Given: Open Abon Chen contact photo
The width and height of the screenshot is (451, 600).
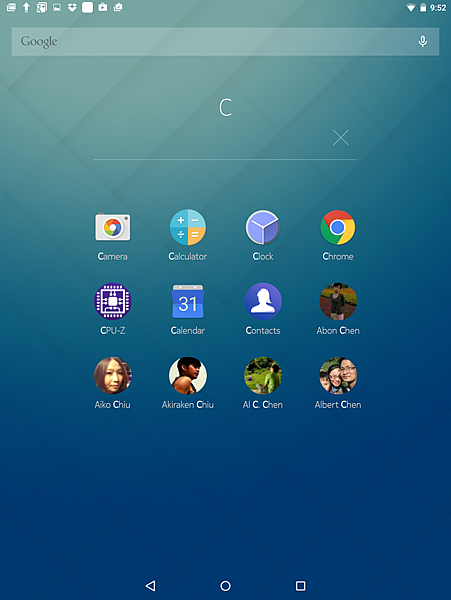Looking at the screenshot, I should 338,302.
